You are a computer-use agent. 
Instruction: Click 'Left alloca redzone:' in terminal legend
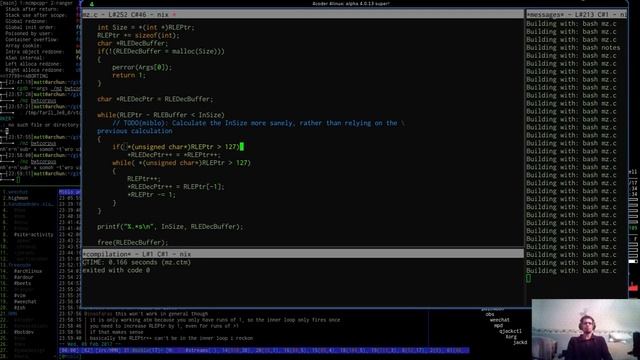[34, 64]
